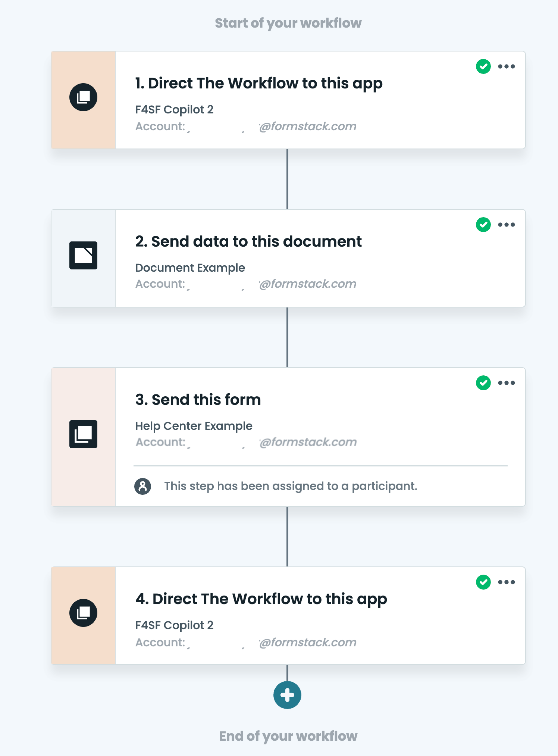Click the green checkmark on step 3
This screenshot has width=558, height=756.
[x=483, y=383]
